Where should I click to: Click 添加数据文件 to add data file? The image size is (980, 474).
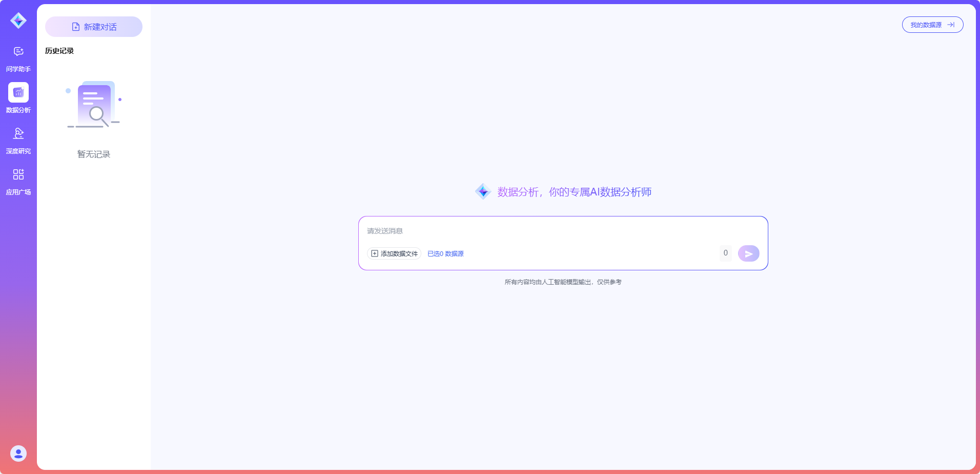tap(394, 253)
